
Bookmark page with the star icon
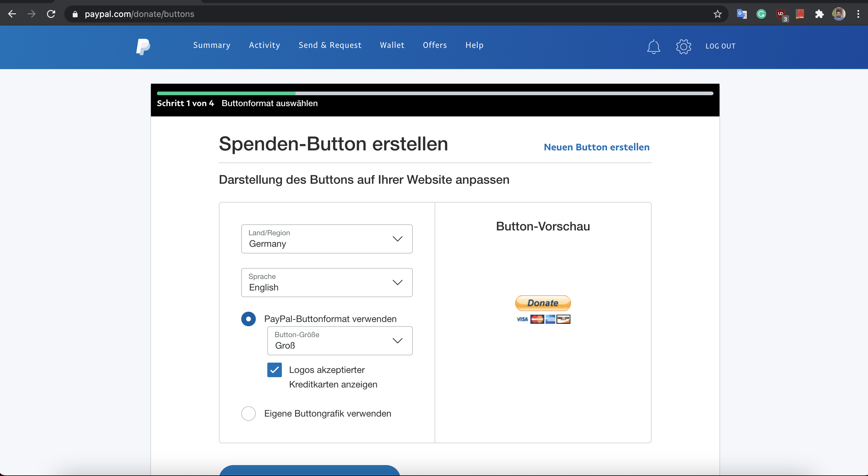[717, 14]
